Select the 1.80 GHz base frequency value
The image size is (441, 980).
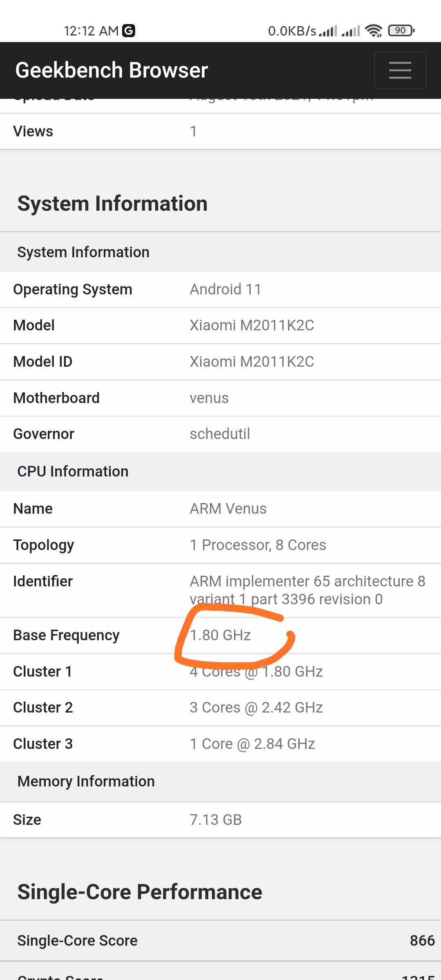[x=220, y=635]
